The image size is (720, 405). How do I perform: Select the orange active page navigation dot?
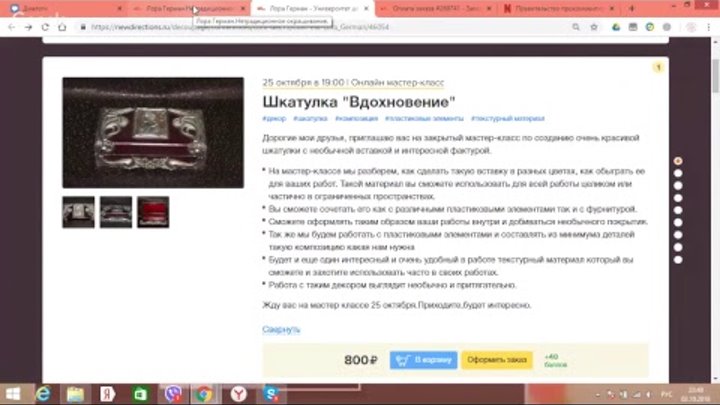click(x=678, y=161)
